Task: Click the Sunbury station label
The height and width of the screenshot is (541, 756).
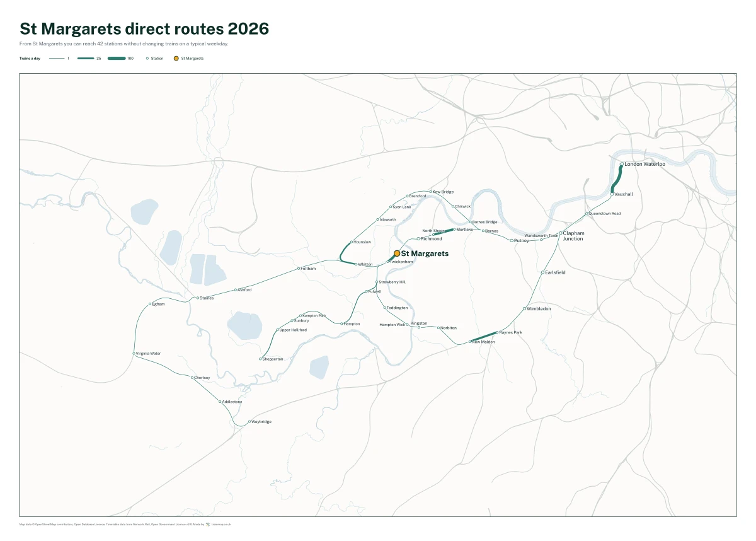Action: click(302, 321)
